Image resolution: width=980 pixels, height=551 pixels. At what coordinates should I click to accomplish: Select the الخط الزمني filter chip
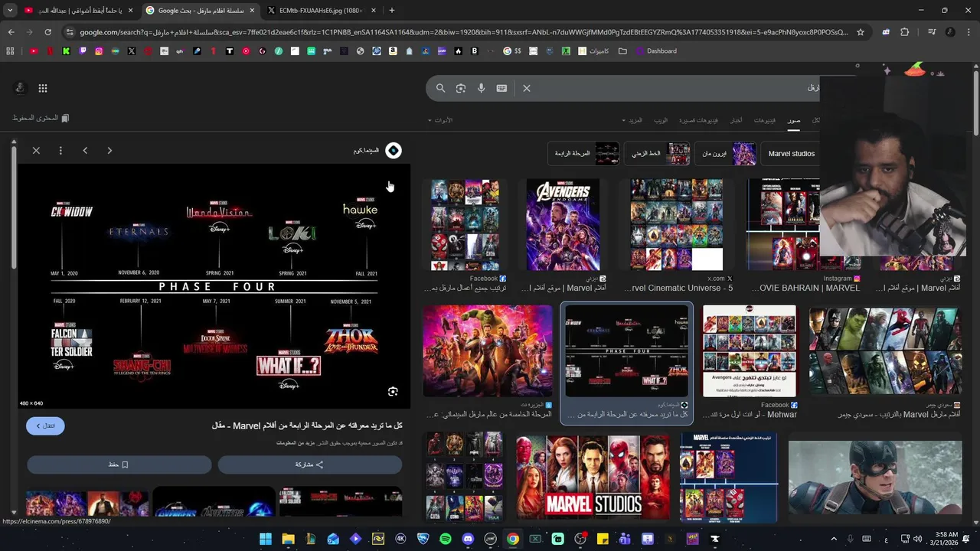[x=658, y=154]
